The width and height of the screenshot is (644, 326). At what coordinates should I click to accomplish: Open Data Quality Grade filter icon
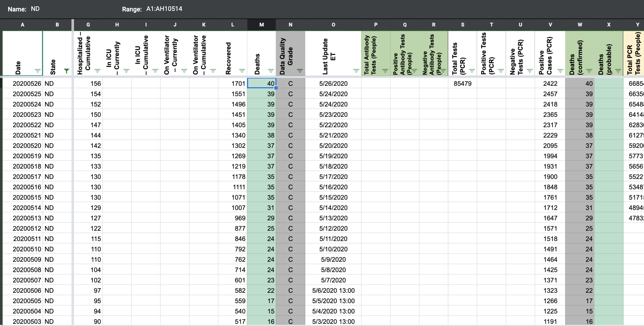(x=300, y=71)
